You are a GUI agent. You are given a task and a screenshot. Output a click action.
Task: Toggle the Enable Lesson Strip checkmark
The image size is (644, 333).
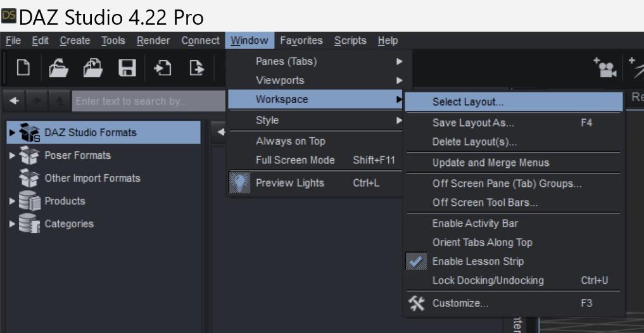416,261
